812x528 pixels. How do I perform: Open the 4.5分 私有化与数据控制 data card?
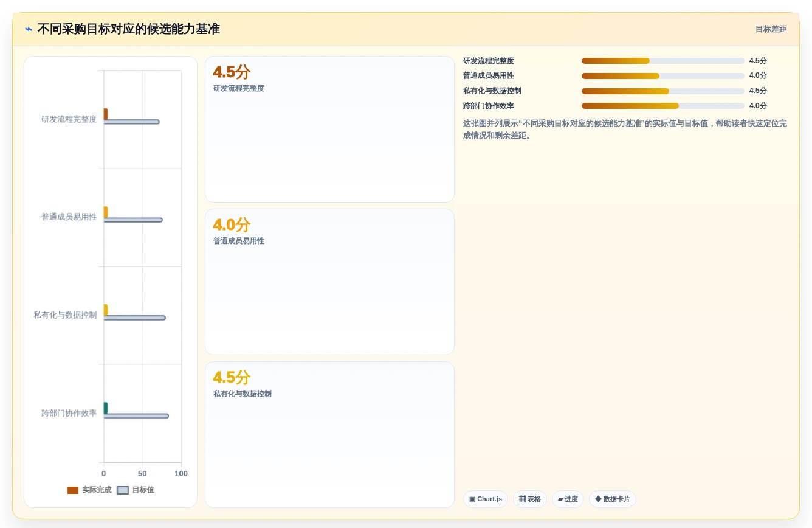click(x=329, y=435)
